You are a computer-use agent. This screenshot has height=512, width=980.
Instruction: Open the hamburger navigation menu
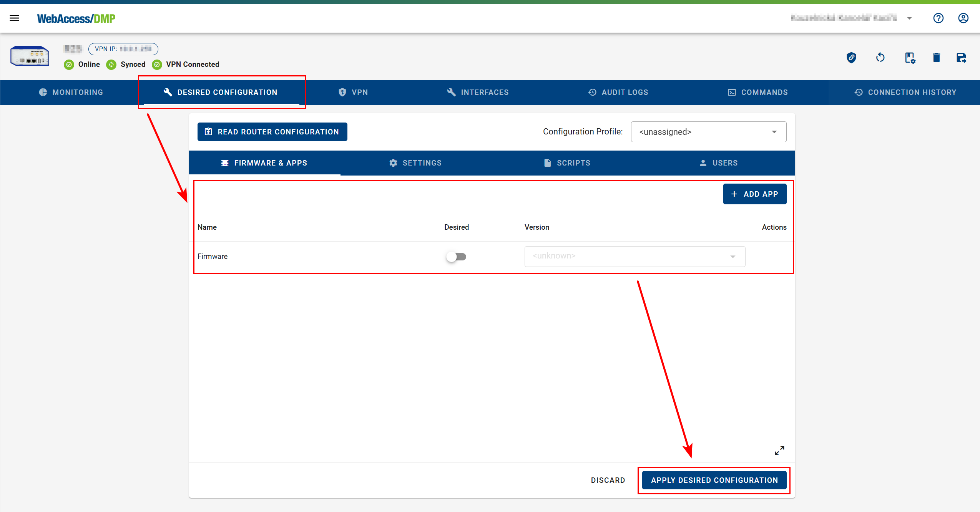(x=14, y=18)
